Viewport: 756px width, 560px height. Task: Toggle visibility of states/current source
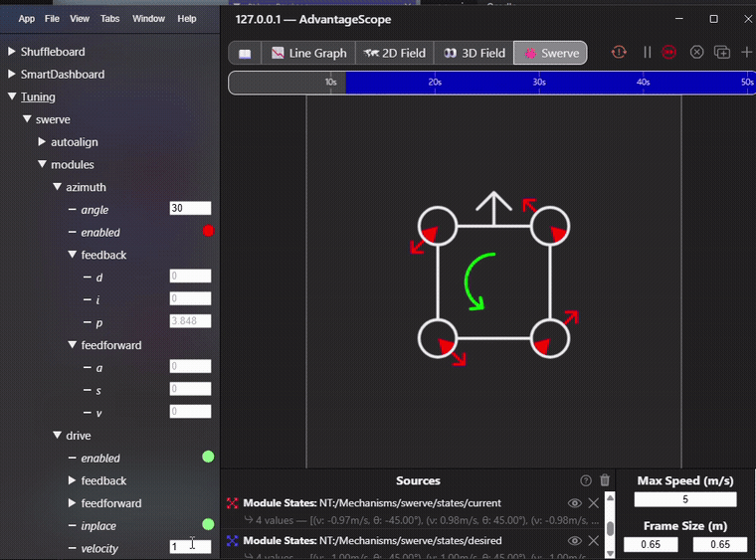click(574, 503)
